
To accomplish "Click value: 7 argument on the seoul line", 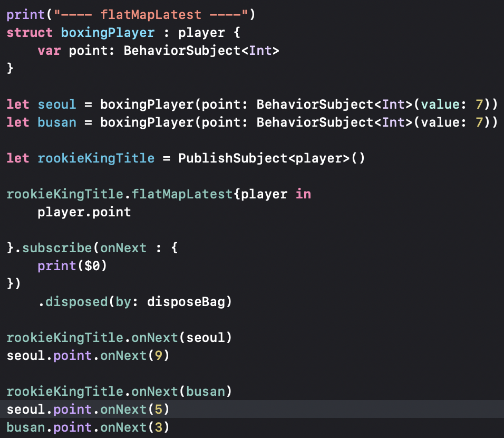I will (452, 104).
